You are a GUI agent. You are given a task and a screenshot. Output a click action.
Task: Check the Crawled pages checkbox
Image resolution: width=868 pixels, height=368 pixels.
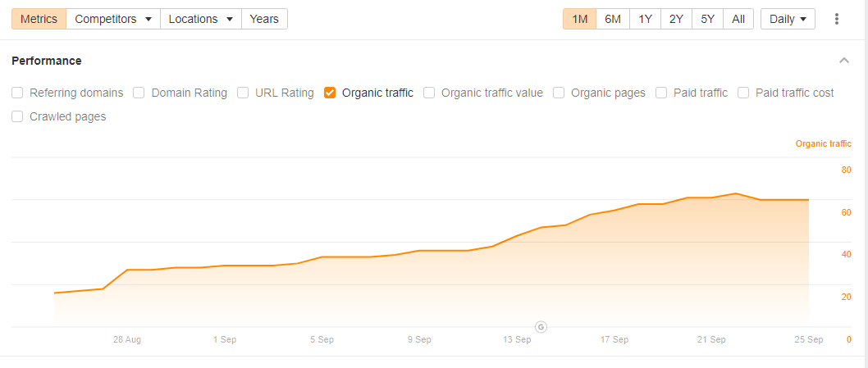coord(17,116)
